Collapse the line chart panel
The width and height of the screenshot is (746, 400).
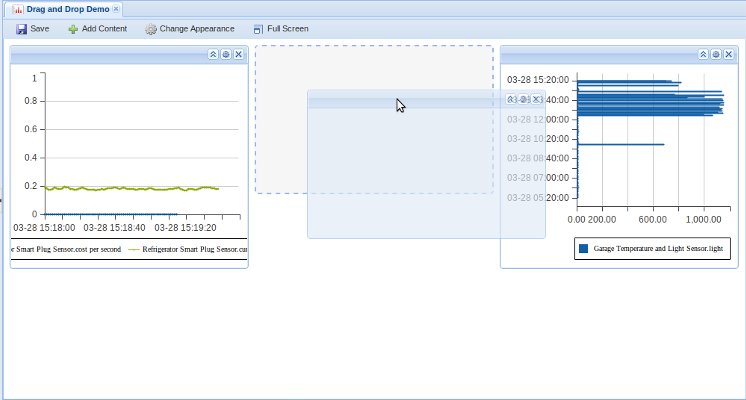pos(213,54)
